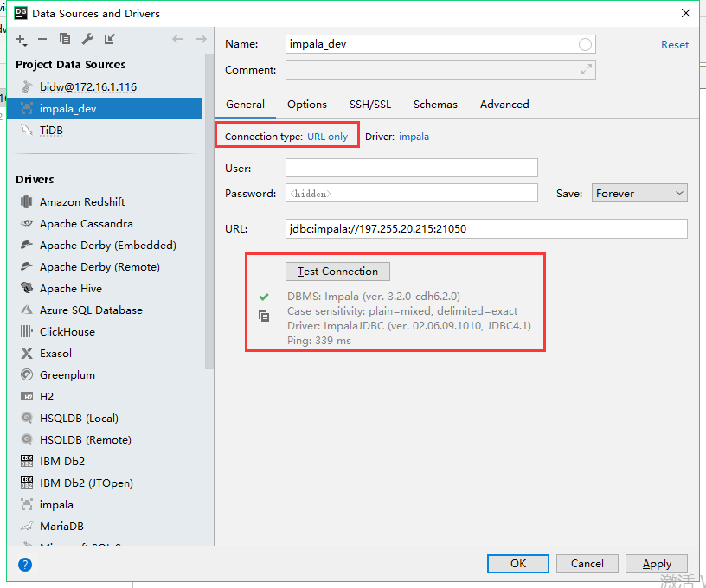The width and height of the screenshot is (706, 588).
Task: Open the SSH/SSL tab
Action: click(370, 104)
